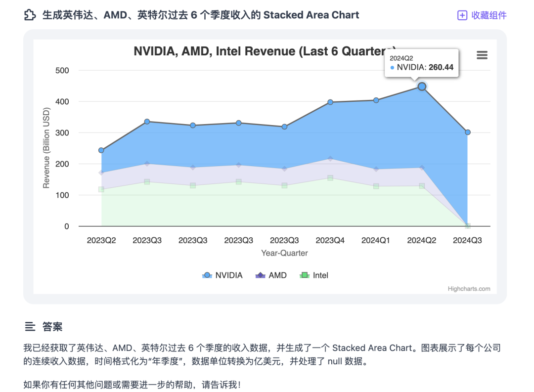This screenshot has width=534, height=392.
Task: Click the AMD diamond marker at 2023Q4
Action: [x=330, y=159]
